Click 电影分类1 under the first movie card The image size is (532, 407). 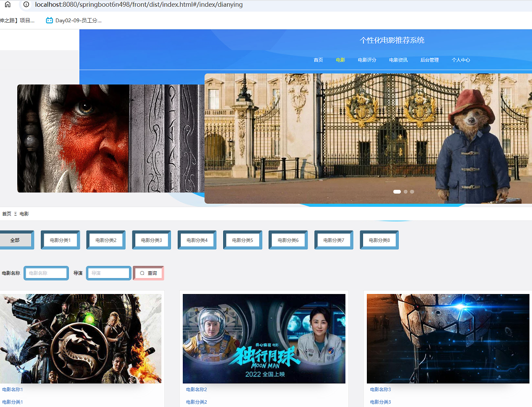coord(13,402)
